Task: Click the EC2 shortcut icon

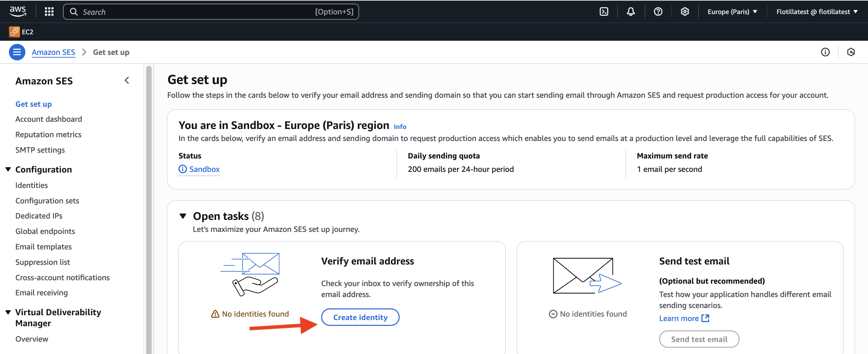Action: tap(14, 32)
